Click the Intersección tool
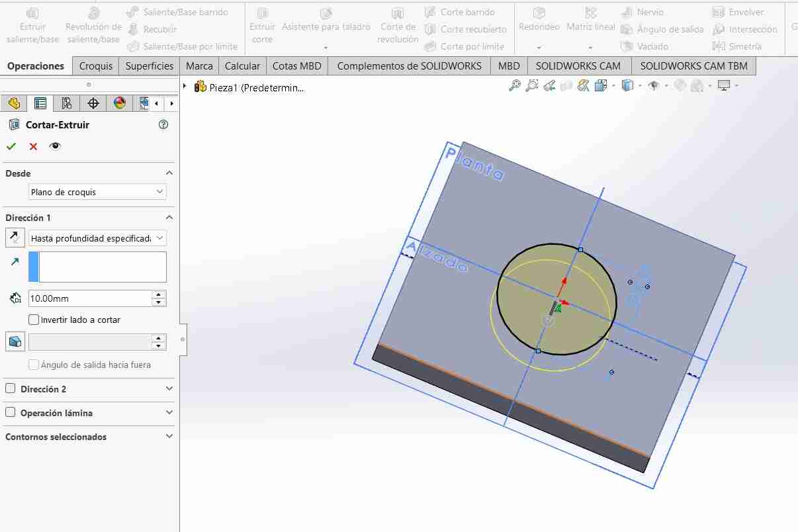 (x=745, y=29)
